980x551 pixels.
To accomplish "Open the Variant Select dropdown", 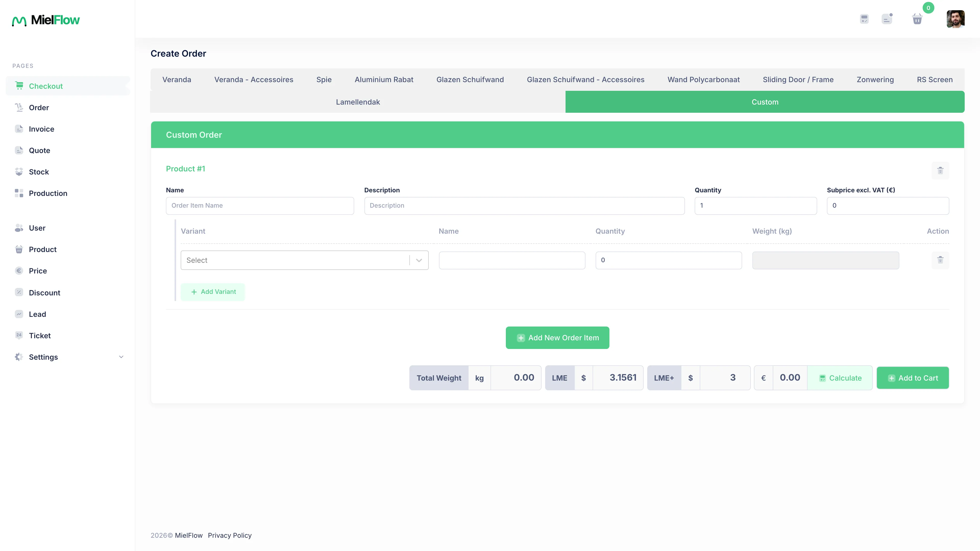I will pos(304,260).
